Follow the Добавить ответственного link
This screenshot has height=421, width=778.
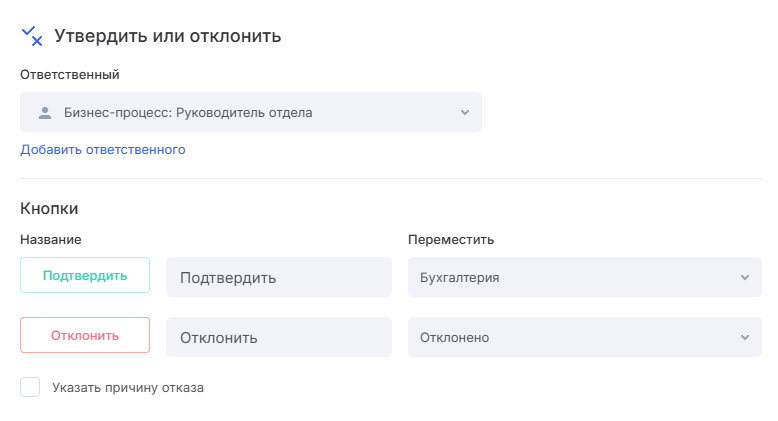(103, 150)
